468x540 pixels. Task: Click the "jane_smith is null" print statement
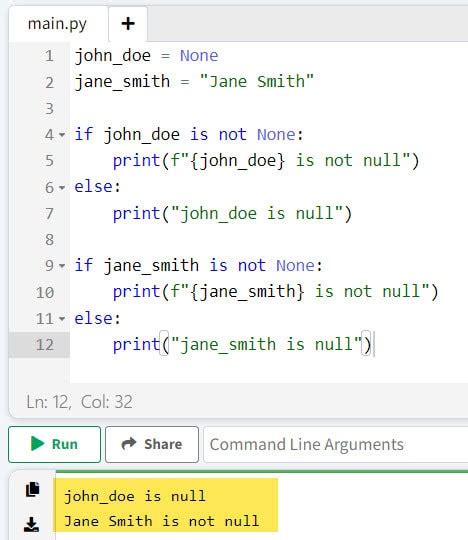pos(242,344)
